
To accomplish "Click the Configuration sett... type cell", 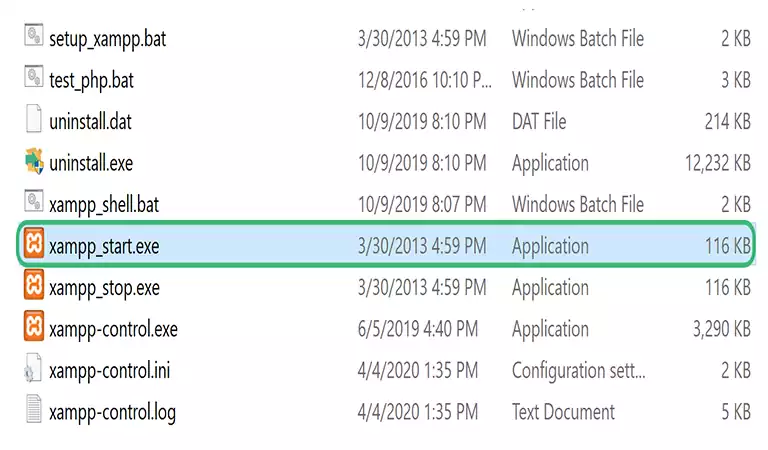I will [578, 371].
